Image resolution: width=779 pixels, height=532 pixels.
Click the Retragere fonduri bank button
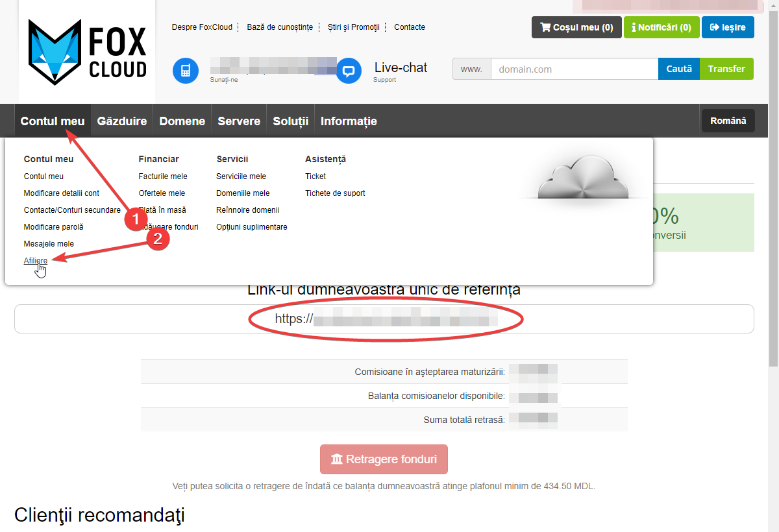pos(384,459)
